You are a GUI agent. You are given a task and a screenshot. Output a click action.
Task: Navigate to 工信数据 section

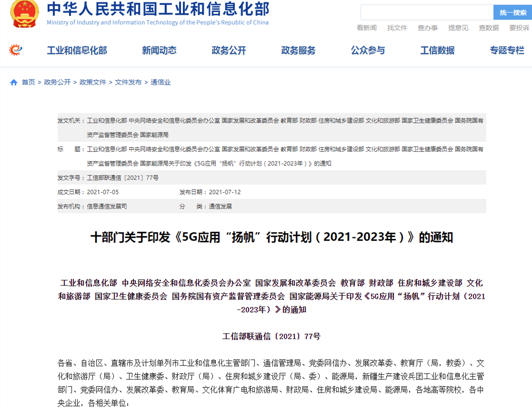coord(437,51)
